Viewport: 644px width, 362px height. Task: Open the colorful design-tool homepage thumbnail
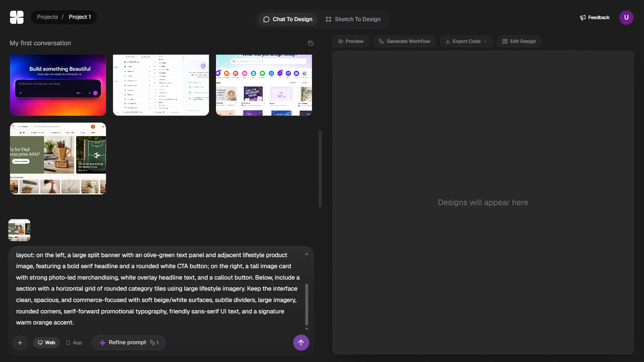point(264,85)
